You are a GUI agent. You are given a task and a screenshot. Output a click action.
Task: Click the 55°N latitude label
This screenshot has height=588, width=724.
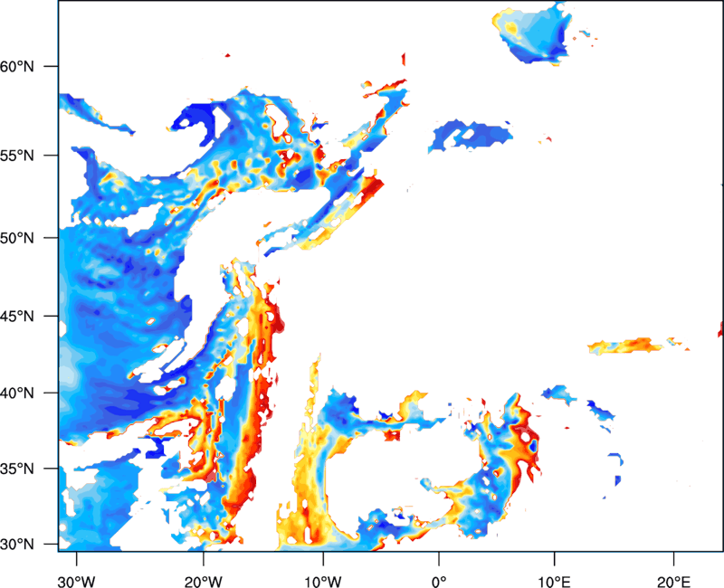pos(17,156)
